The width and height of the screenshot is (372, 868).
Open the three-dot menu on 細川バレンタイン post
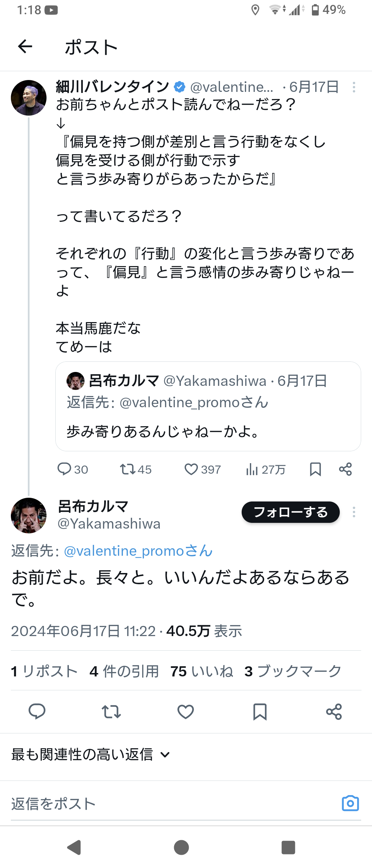[x=354, y=87]
